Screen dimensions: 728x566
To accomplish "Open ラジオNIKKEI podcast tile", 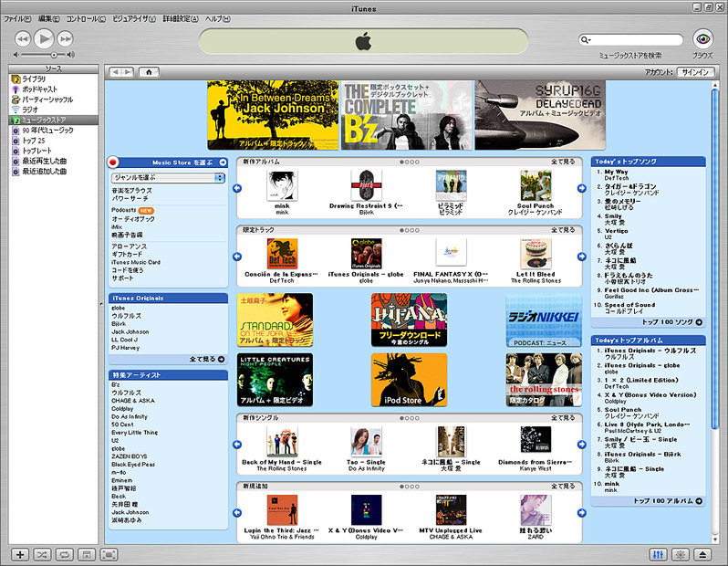I will coord(544,320).
